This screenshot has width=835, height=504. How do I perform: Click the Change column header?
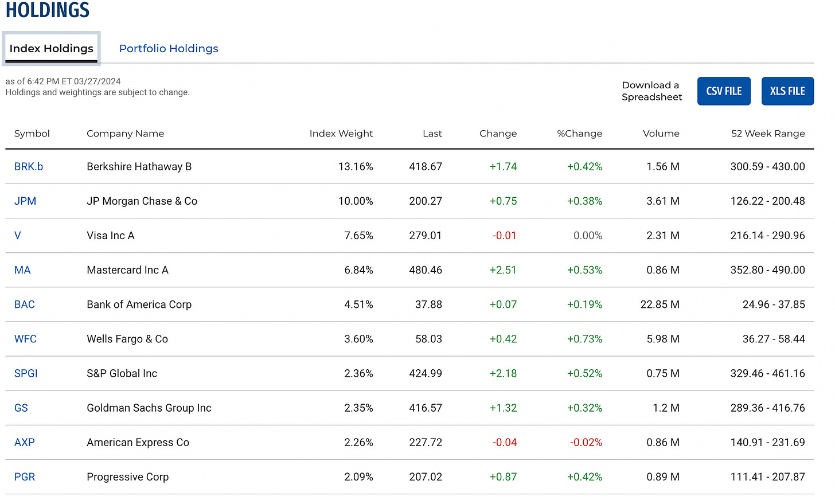click(498, 134)
